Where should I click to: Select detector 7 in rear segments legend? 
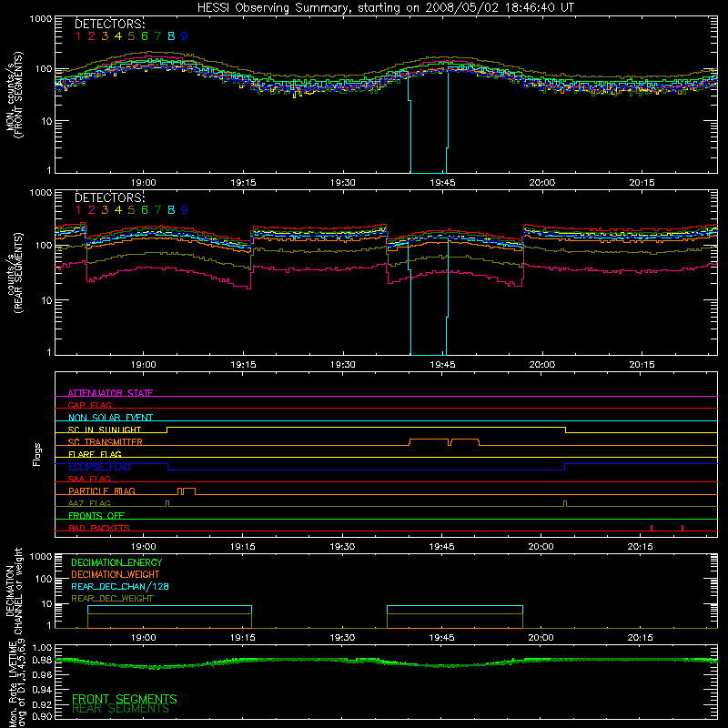click(157, 210)
